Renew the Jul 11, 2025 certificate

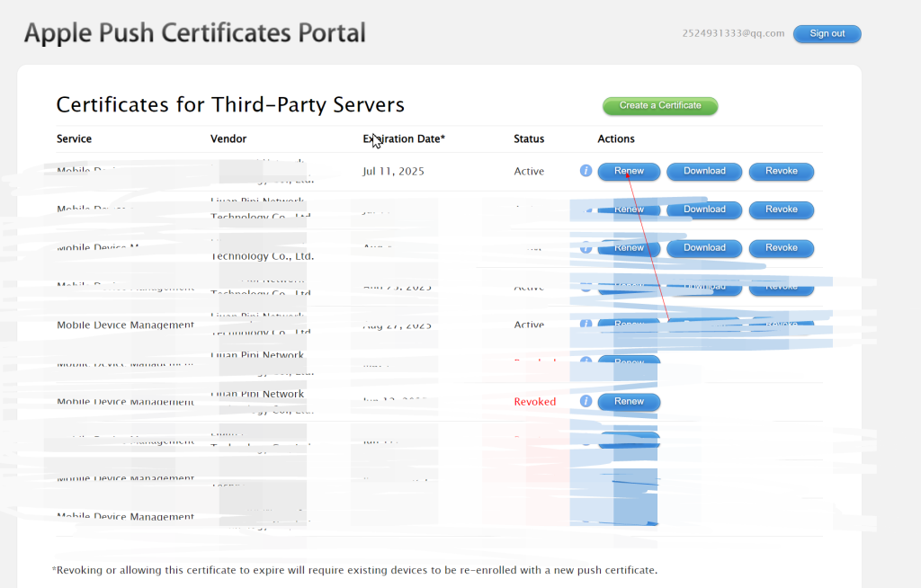tap(629, 171)
